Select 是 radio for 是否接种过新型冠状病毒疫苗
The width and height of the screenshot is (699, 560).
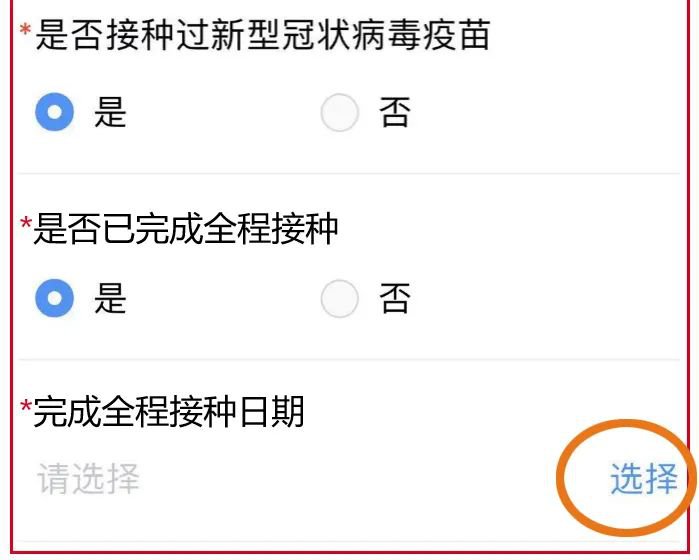[54, 112]
